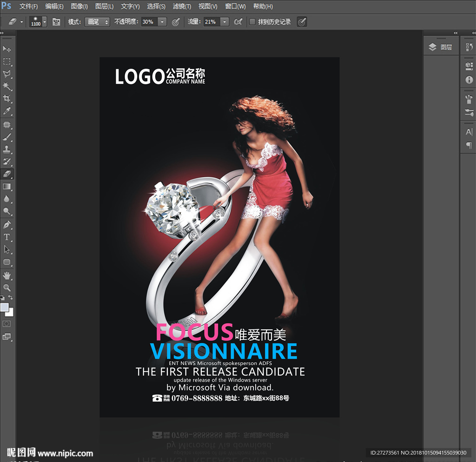This screenshot has height=462, width=476.
Task: Open the History panel icon
Action: pyautogui.click(x=469, y=47)
